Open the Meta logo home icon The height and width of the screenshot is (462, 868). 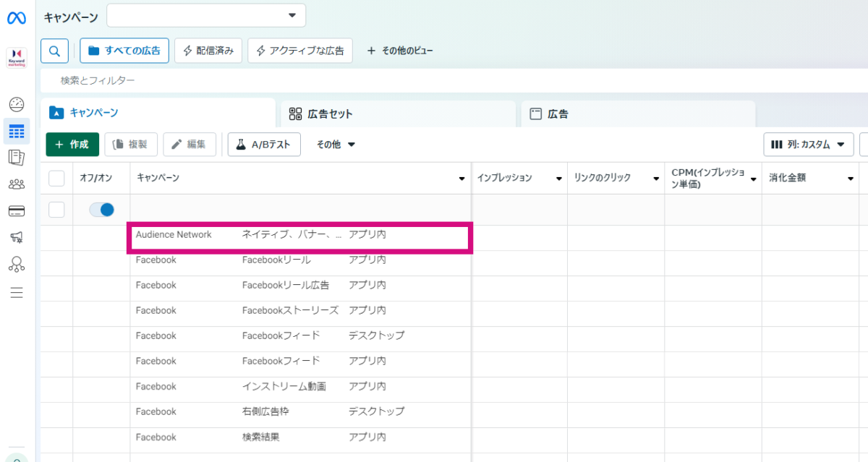[x=17, y=18]
